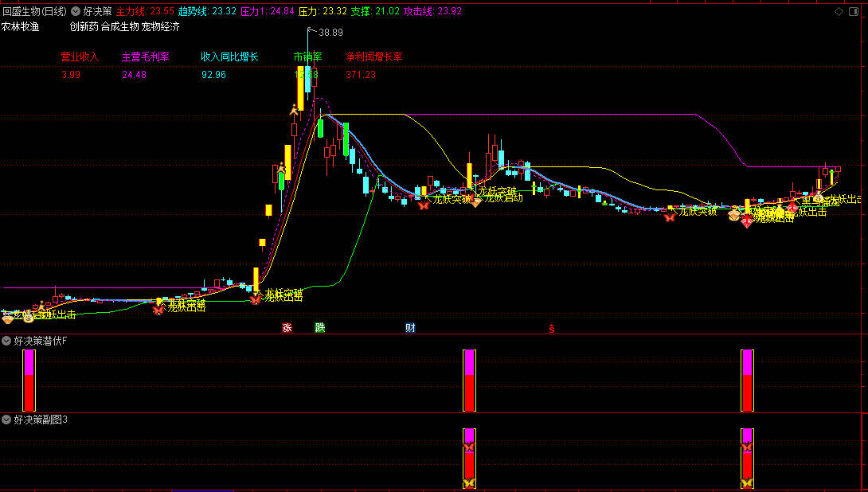The height and width of the screenshot is (492, 868).
Task: Click the 好决策潜伏F panel title
Action: (41, 341)
